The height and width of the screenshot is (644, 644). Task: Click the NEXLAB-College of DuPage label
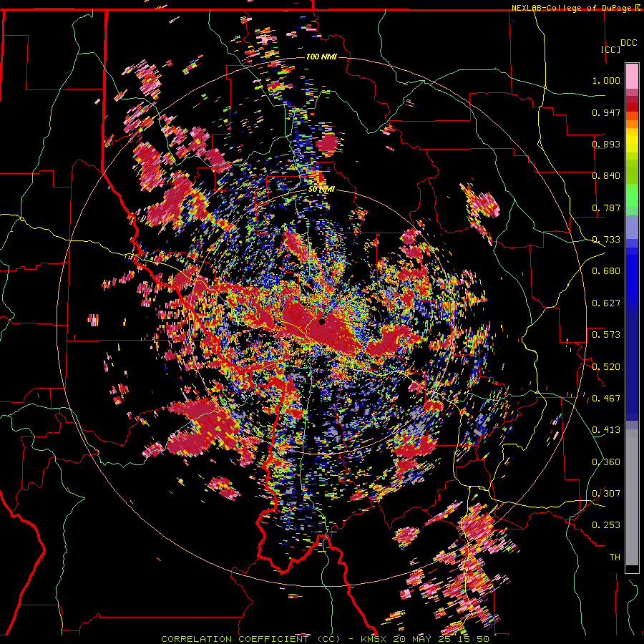pos(572,8)
